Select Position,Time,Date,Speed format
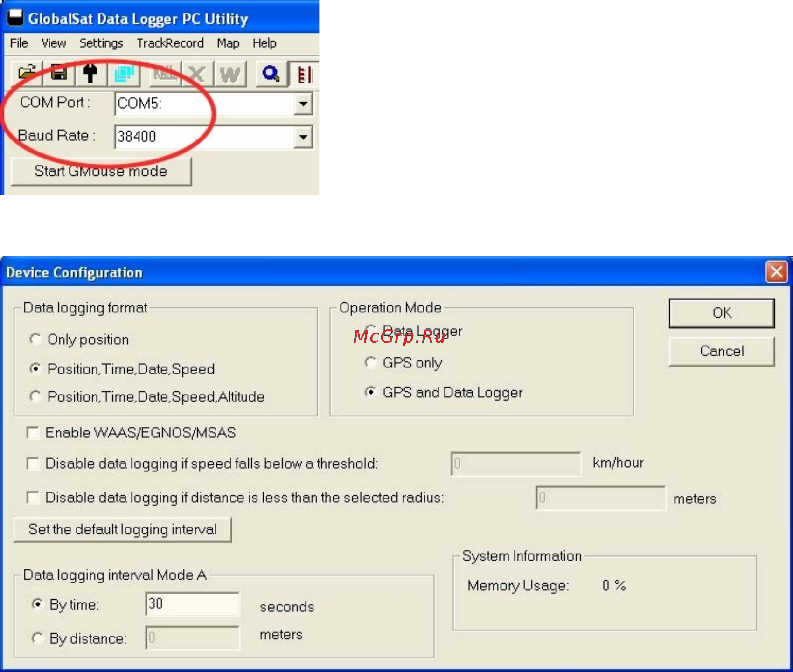 [122, 369]
